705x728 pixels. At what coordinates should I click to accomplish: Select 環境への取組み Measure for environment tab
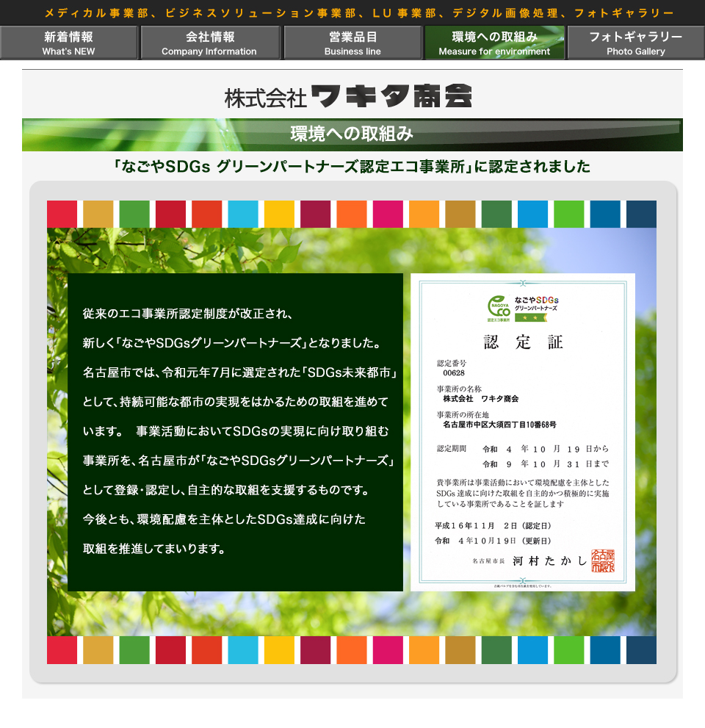click(x=495, y=43)
